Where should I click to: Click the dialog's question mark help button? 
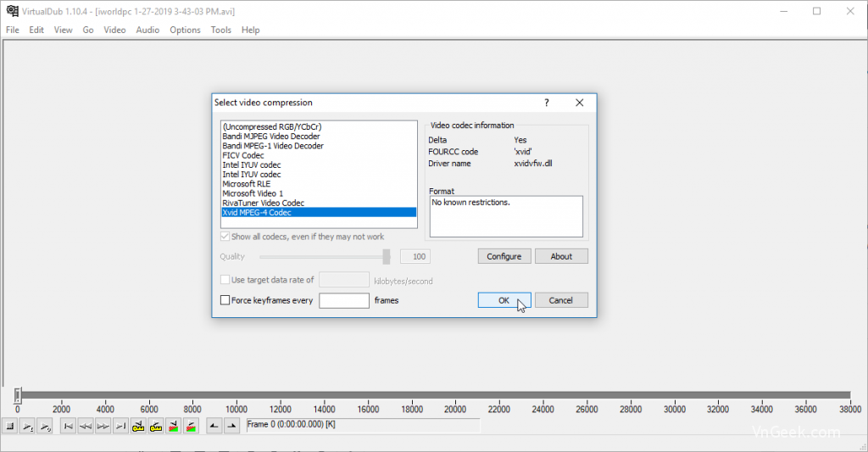click(x=547, y=103)
